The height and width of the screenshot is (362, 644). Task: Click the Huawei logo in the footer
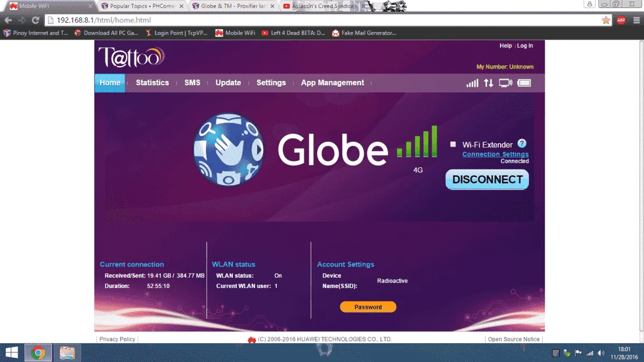(x=252, y=339)
